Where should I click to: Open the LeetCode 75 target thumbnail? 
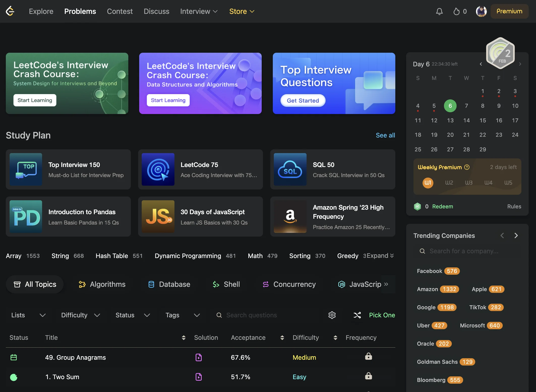click(158, 169)
